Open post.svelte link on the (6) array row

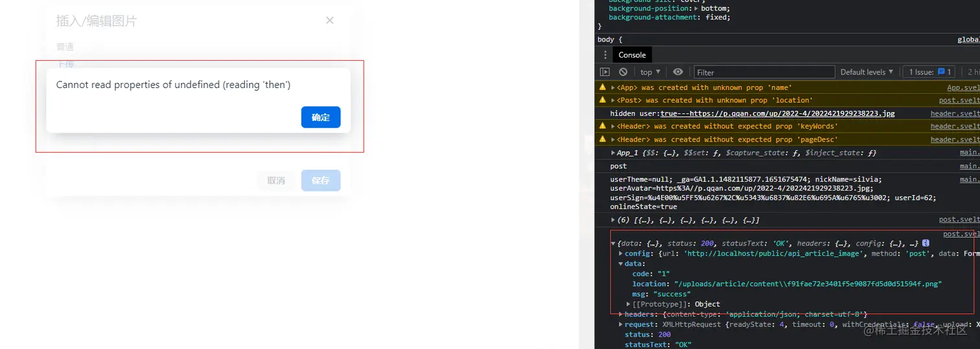click(959, 220)
